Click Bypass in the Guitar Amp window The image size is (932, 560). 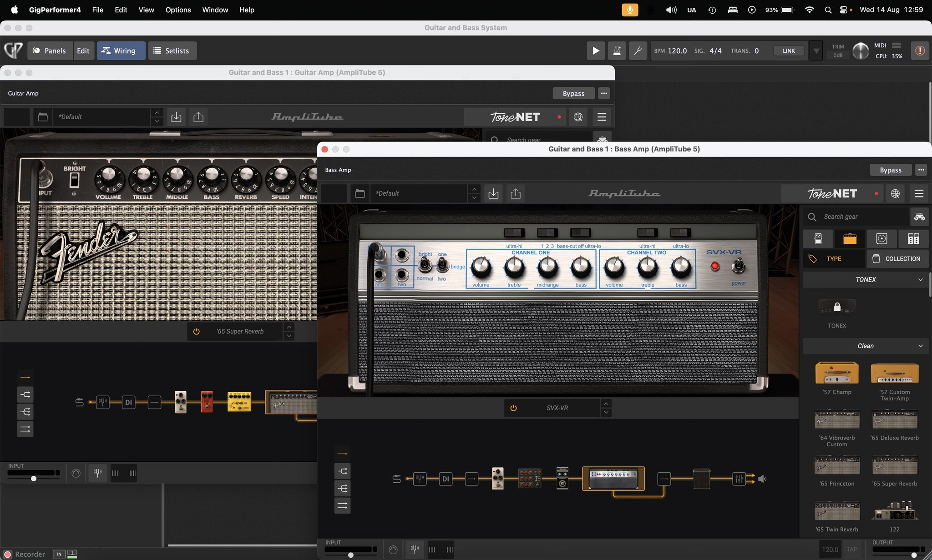coord(573,94)
